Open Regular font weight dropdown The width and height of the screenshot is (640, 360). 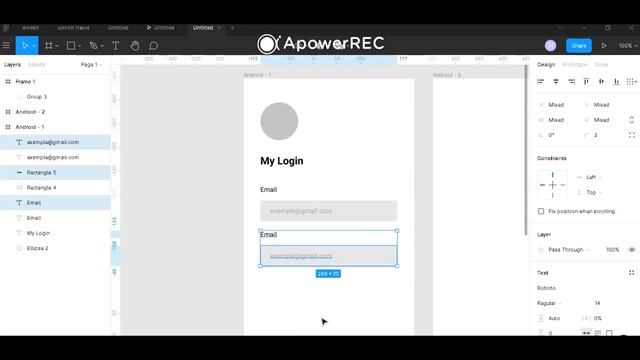(549, 303)
